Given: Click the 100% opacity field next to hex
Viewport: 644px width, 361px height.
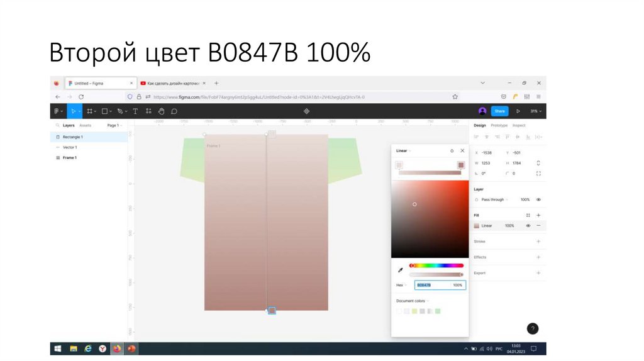Looking at the screenshot, I should [458, 285].
